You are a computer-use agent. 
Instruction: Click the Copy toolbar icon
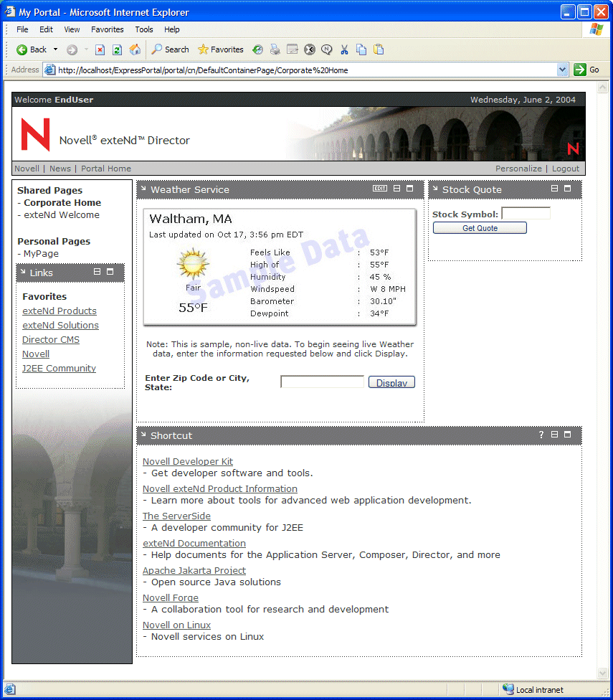point(361,49)
